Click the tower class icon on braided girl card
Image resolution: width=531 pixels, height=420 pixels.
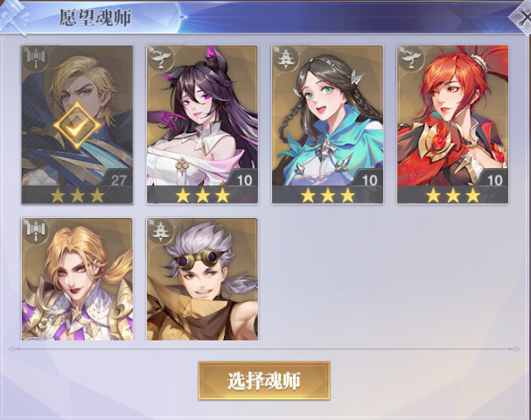click(x=286, y=59)
